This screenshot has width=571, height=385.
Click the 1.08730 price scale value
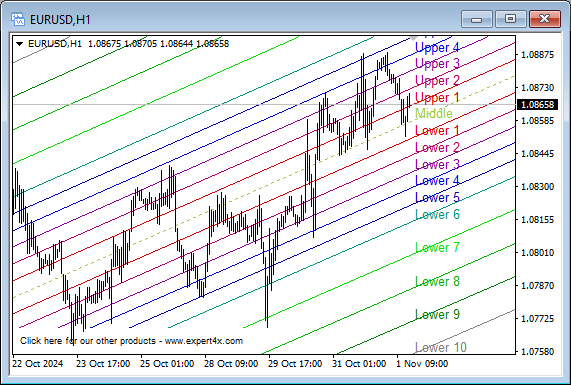click(x=537, y=88)
